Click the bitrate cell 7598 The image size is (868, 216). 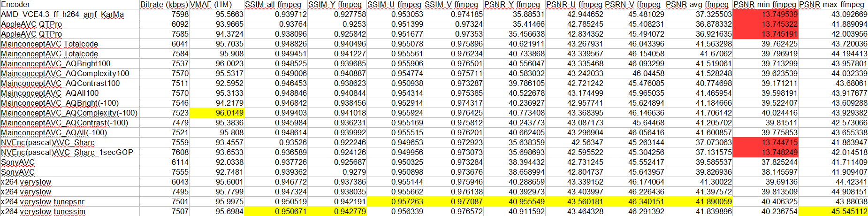point(164,15)
